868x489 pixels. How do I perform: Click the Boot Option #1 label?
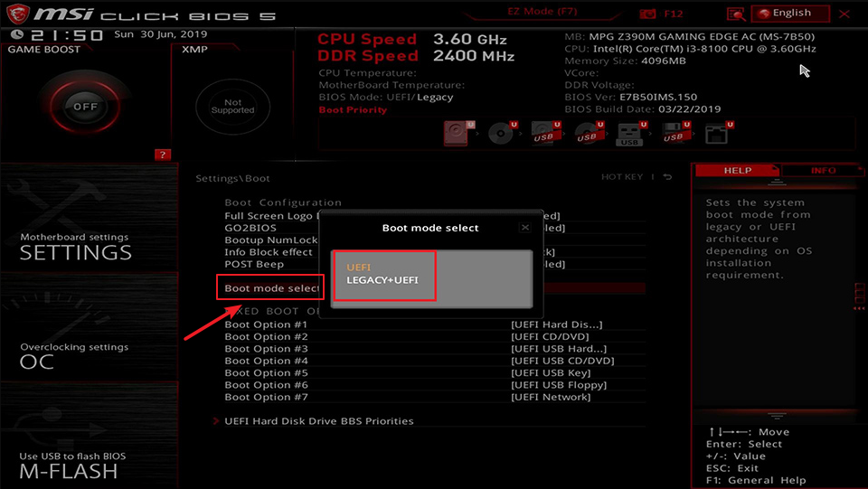pyautogui.click(x=266, y=324)
